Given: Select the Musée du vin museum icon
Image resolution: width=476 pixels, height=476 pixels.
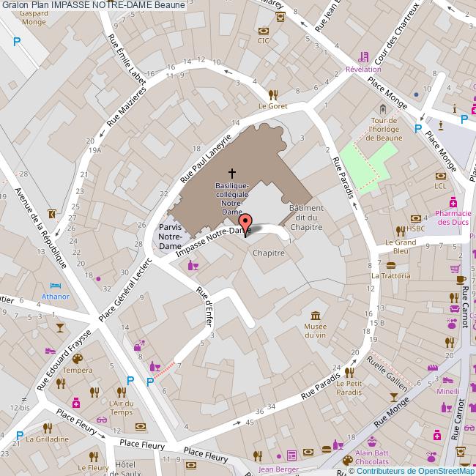Looking at the screenshot, I should coord(315,305).
